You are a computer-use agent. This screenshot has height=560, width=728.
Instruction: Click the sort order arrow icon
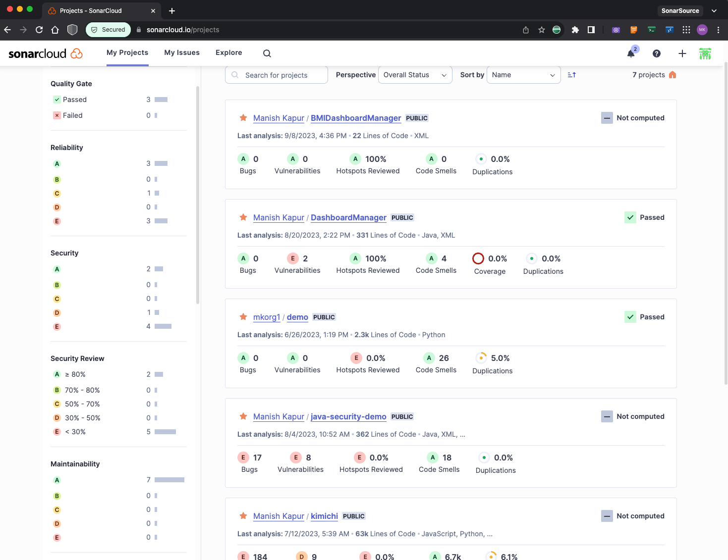tap(571, 74)
